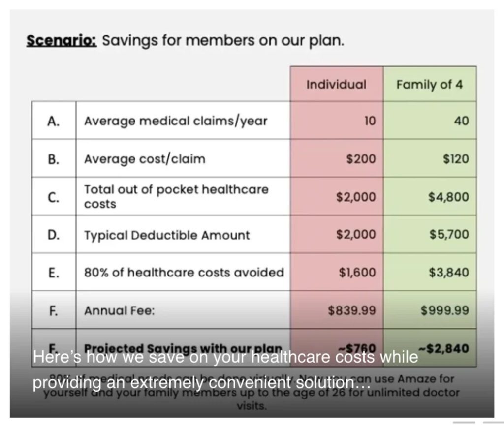
Task: Select the "Individual" column header
Action: tap(336, 84)
